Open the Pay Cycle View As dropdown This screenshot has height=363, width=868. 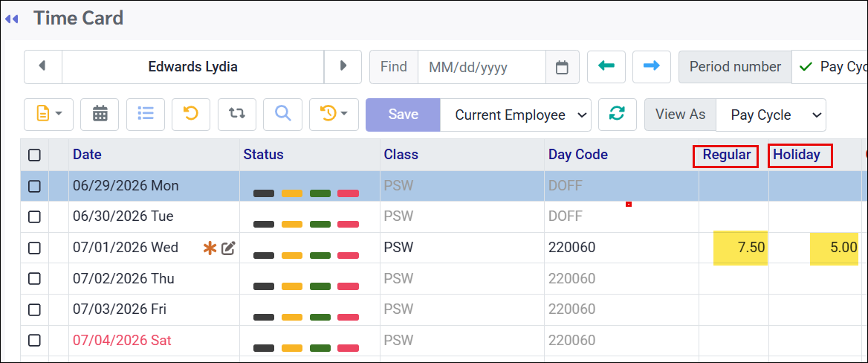[771, 115]
